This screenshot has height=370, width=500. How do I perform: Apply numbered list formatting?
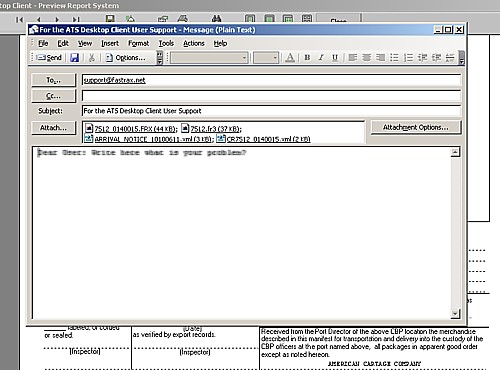(408, 58)
